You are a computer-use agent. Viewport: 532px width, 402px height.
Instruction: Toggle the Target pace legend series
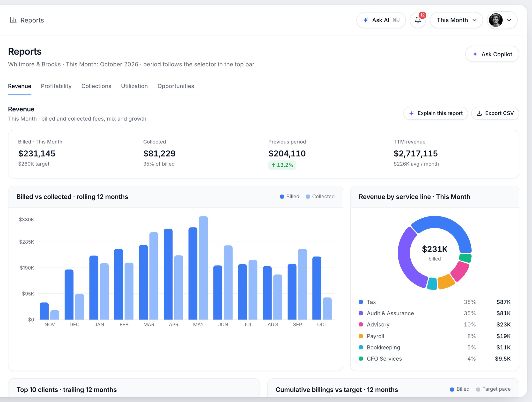(493, 389)
